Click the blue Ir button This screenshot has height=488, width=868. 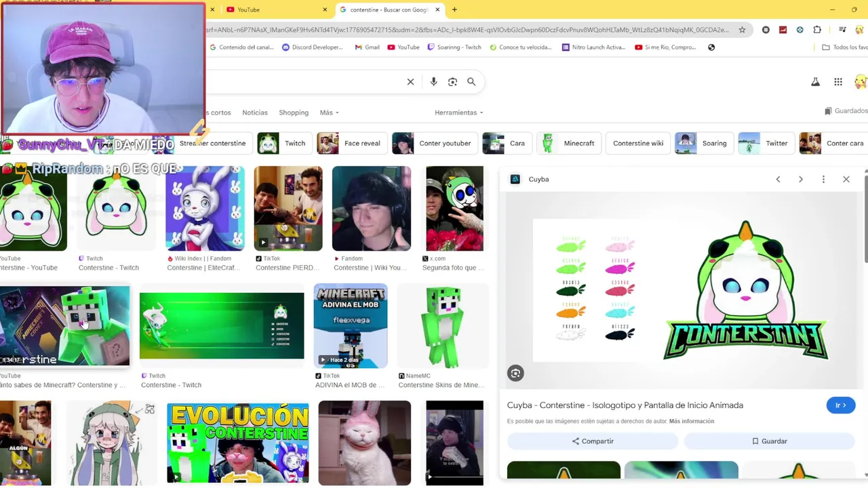click(841, 405)
